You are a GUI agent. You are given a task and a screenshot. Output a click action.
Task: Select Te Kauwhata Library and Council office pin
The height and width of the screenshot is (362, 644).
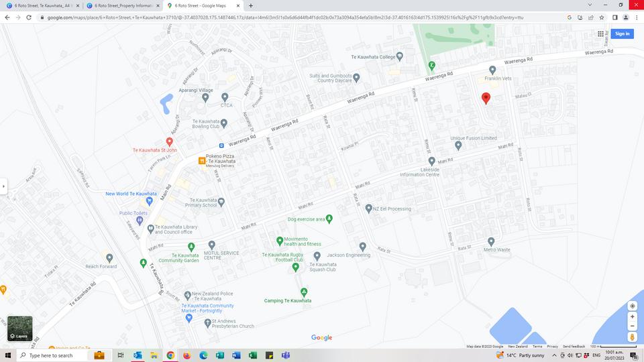coord(151,228)
